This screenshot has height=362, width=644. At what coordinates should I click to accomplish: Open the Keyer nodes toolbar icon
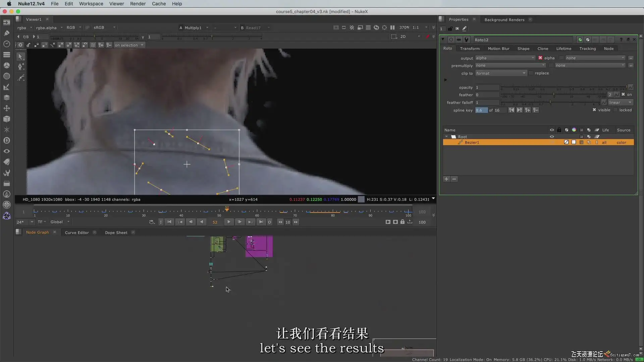(6, 87)
